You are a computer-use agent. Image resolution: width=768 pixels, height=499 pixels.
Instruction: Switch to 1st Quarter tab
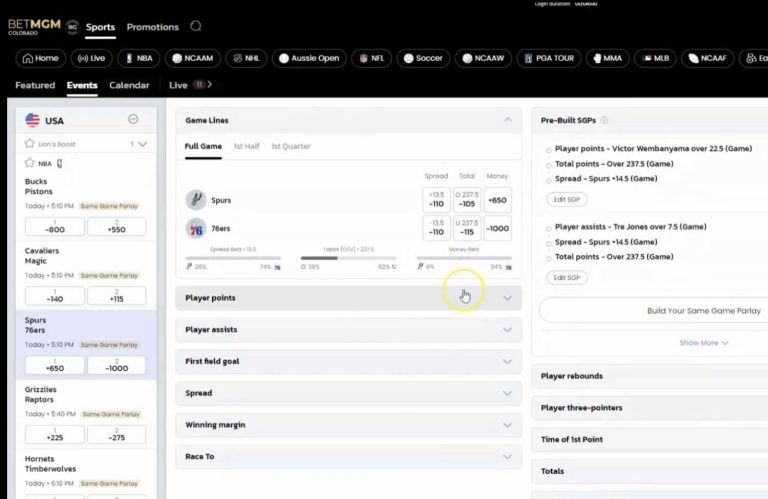tap(291, 146)
